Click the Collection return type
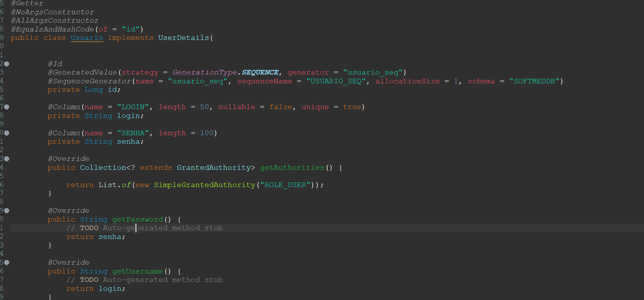 [103, 167]
